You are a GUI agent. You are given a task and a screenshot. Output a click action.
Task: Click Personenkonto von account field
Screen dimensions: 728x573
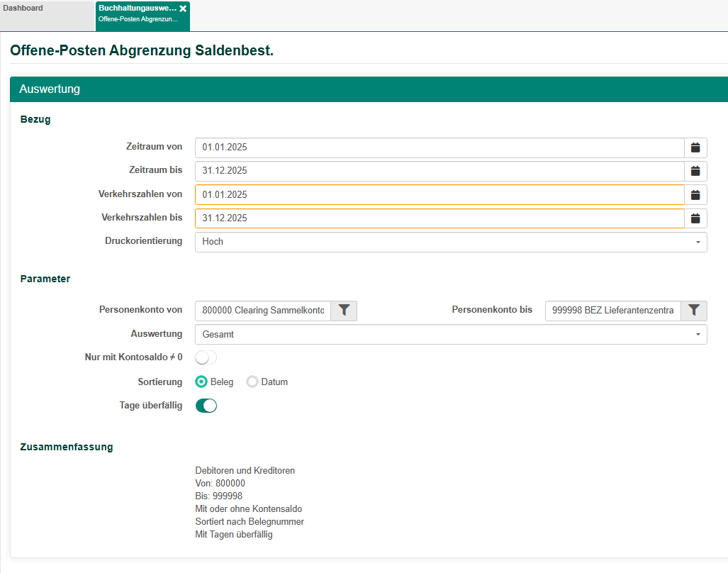[x=262, y=311]
